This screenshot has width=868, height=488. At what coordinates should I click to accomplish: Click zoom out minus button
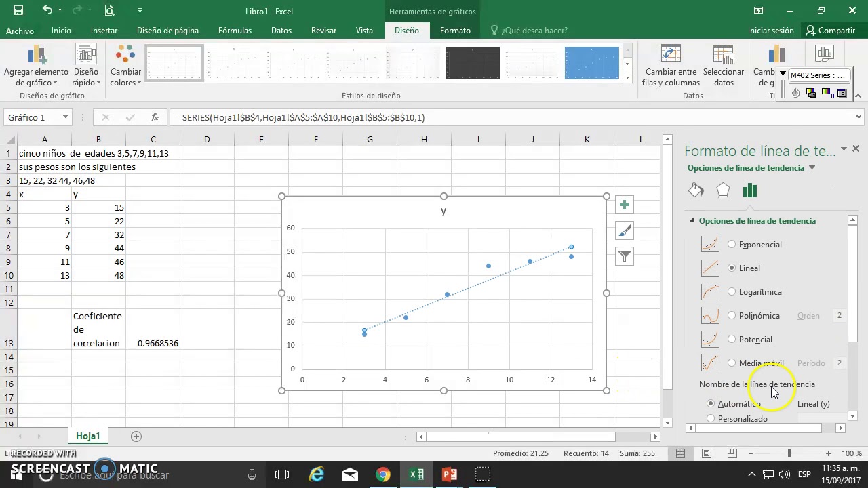[x=750, y=453]
